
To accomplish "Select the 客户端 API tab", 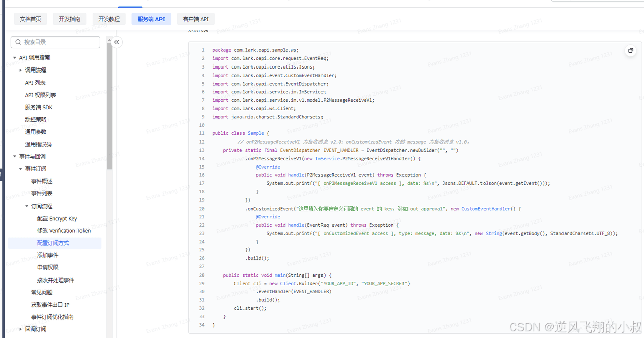I will tap(196, 19).
